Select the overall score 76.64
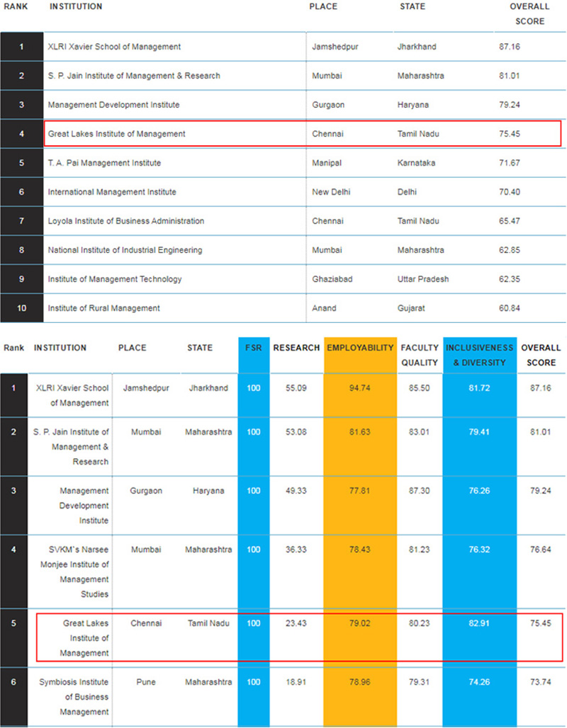 pos(541,550)
